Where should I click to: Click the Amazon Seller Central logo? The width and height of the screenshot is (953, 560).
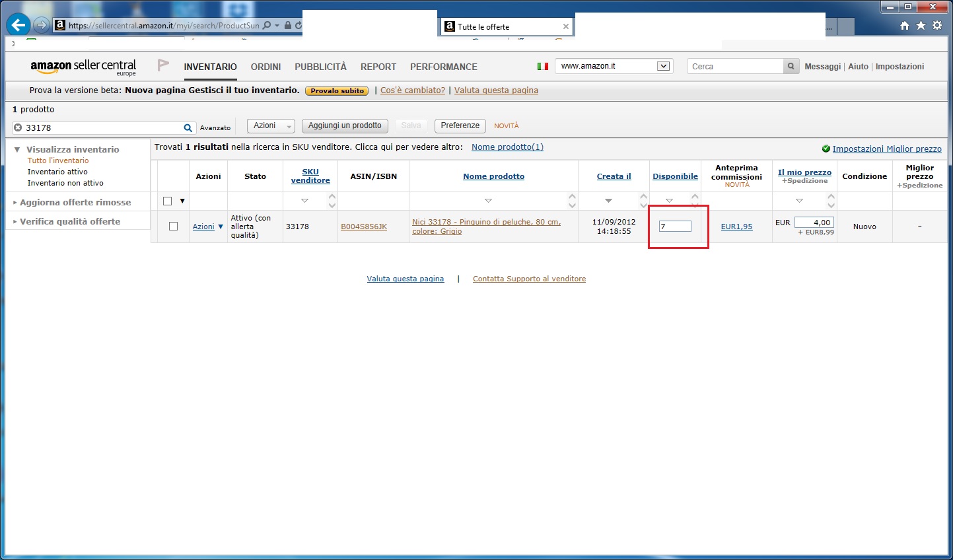tap(83, 67)
